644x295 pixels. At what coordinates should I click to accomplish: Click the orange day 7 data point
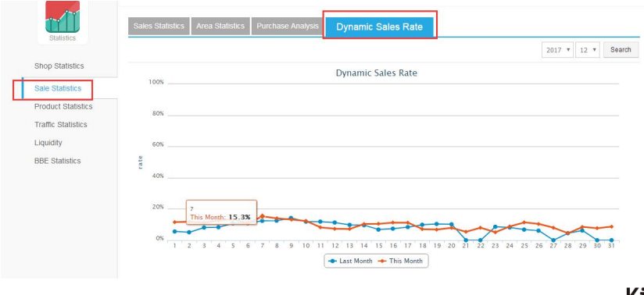tap(262, 216)
